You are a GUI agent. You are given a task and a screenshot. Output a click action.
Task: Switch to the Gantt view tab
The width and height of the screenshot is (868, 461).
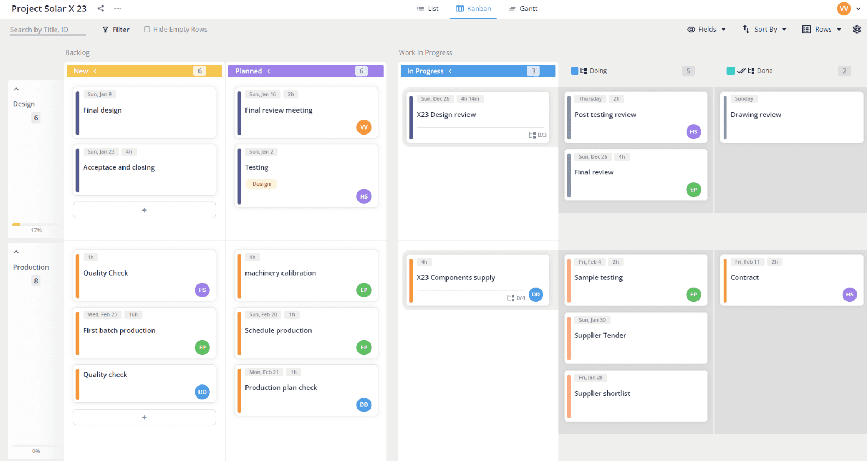523,9
